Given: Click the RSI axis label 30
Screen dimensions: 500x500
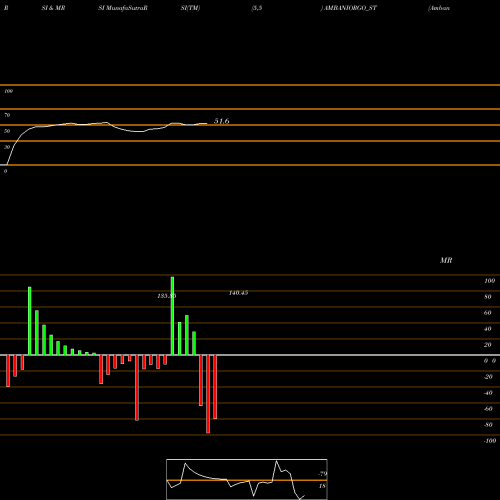Looking at the screenshot, I should [x=7, y=147].
